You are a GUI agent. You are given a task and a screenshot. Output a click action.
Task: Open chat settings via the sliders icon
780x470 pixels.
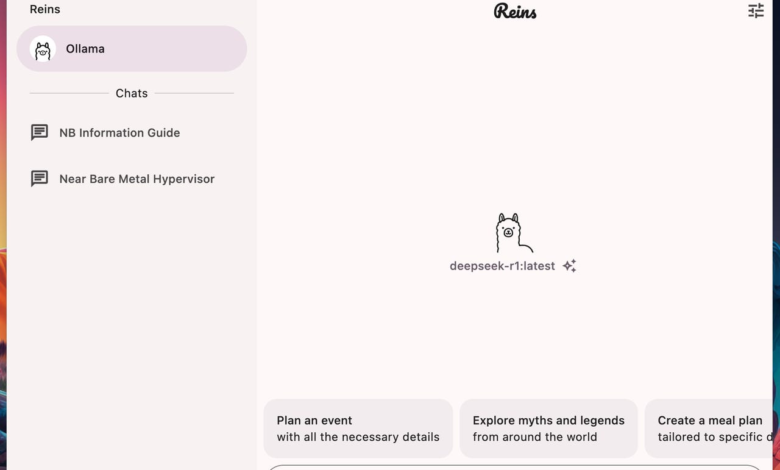point(756,11)
